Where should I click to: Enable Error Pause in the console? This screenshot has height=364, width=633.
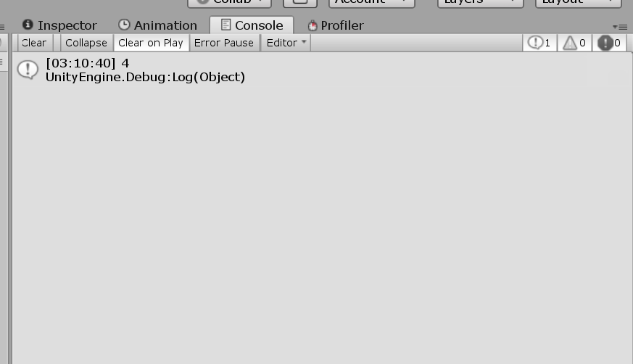click(x=224, y=43)
